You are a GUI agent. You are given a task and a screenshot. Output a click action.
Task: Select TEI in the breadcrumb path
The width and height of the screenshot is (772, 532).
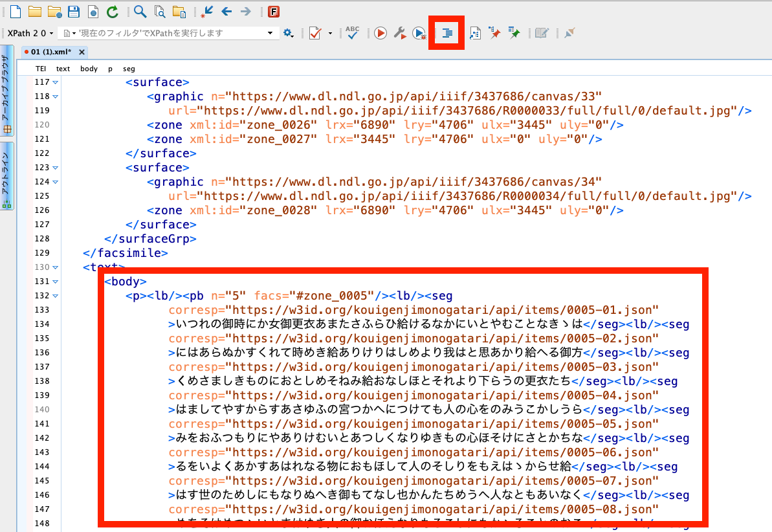click(x=41, y=69)
